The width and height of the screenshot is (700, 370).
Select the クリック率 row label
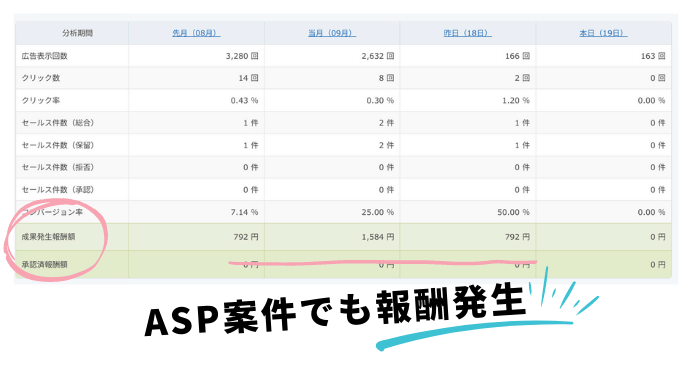tap(41, 100)
